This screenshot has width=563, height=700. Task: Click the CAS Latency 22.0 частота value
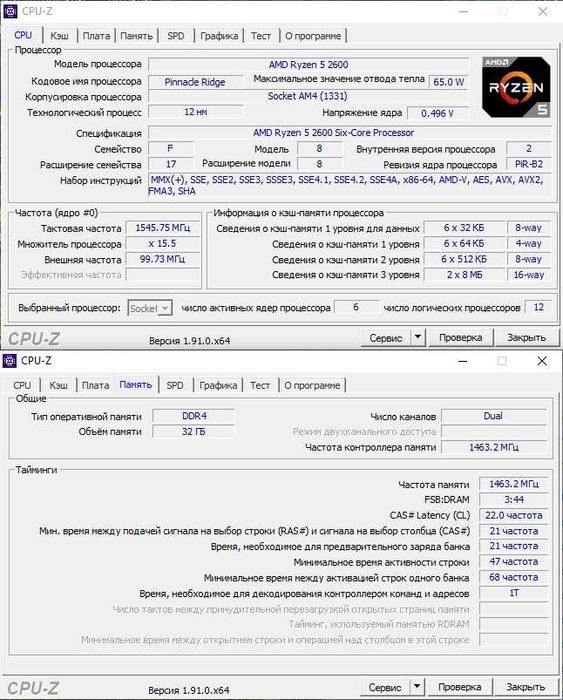point(513,515)
